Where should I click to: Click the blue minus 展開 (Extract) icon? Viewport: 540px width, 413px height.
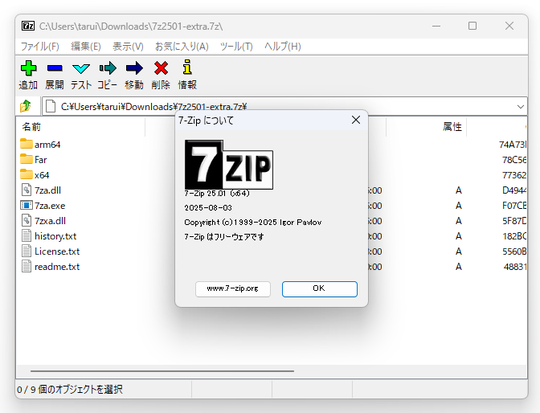(x=55, y=68)
